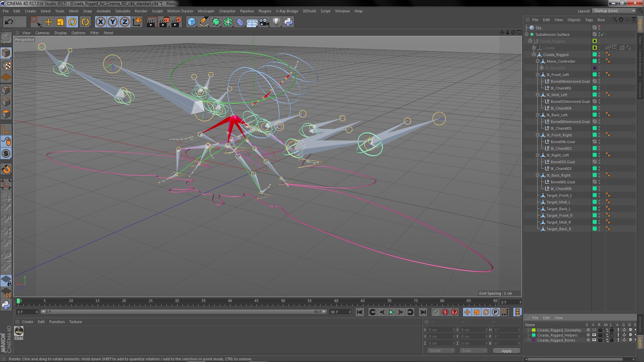
Task: Toggle Cicada_Rigged_Helpers layer view icon
Action: [594, 335]
